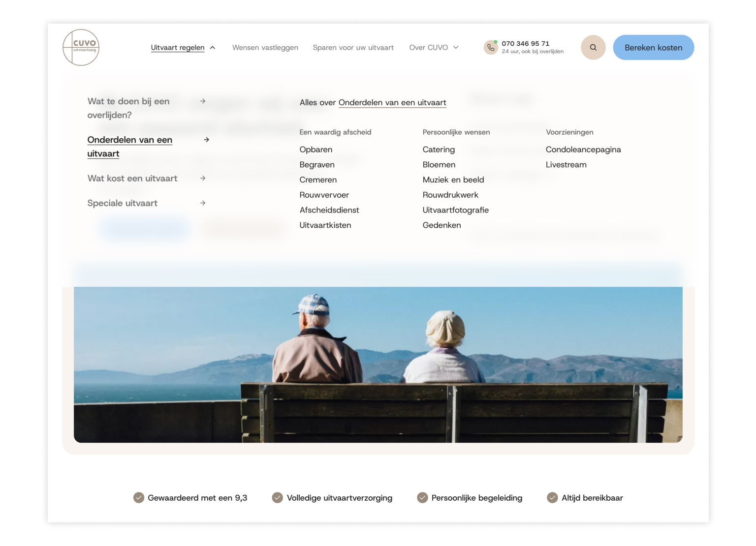Click the arrow next to 'Onderdelen van een uitvaart'

[206, 140]
